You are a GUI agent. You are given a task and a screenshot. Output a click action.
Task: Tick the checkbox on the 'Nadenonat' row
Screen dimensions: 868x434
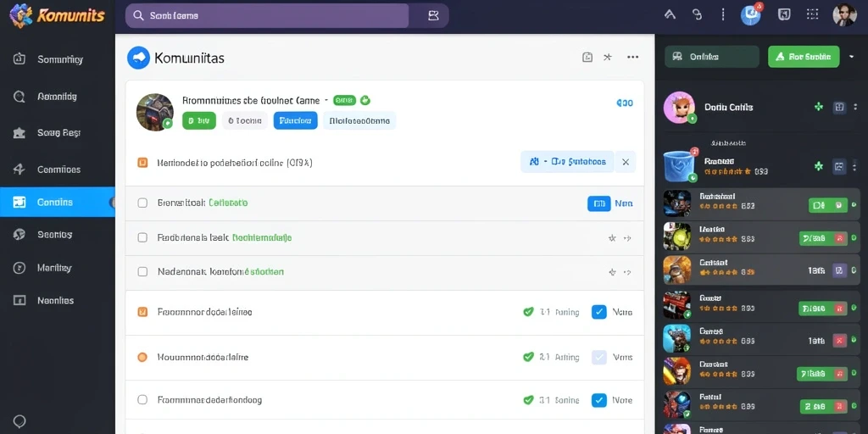click(142, 272)
